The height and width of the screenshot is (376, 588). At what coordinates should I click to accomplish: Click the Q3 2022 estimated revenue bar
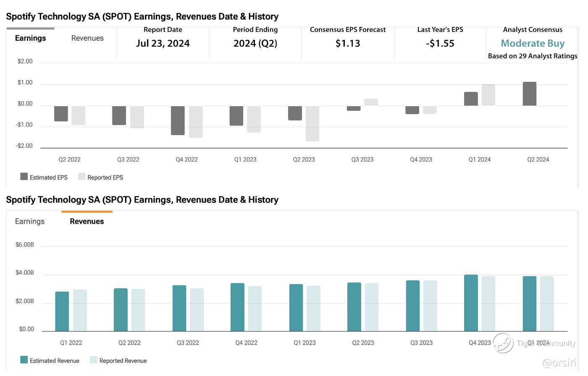[x=179, y=308]
